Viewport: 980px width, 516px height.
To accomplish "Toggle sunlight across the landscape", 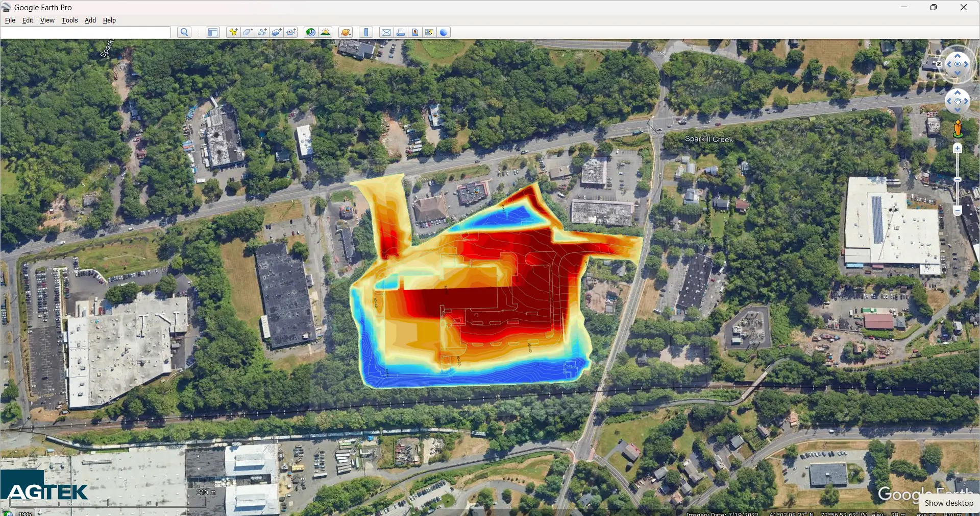I will [x=325, y=32].
